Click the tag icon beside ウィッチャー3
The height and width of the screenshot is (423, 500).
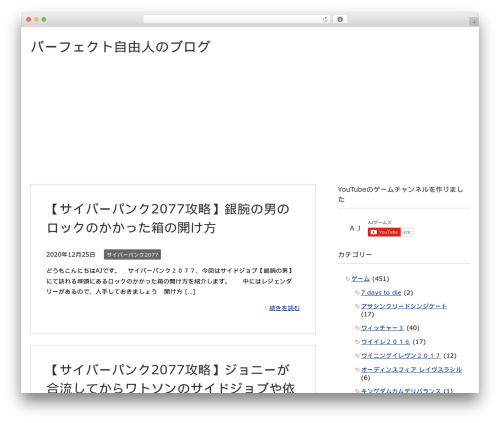click(x=357, y=328)
